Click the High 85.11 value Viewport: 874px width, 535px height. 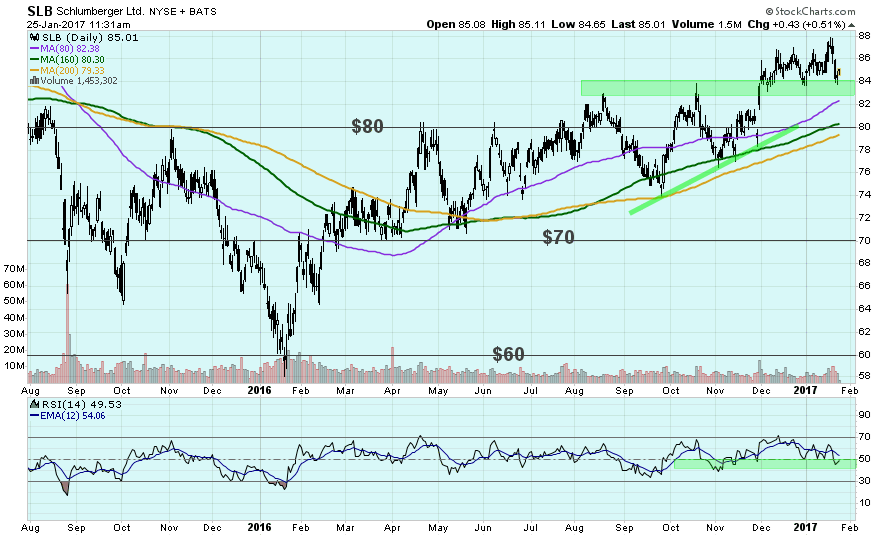[x=518, y=25]
